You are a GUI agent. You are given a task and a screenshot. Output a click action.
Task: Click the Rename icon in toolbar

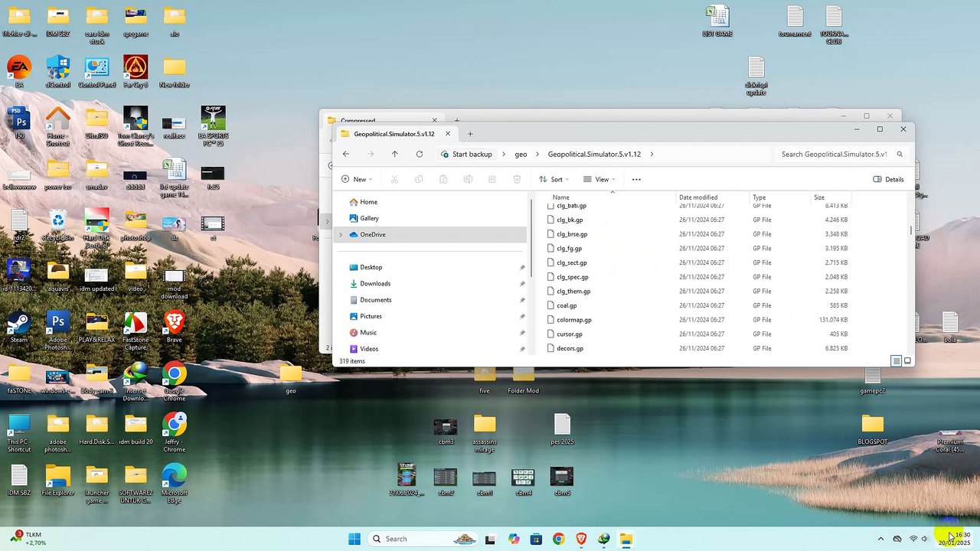468,179
